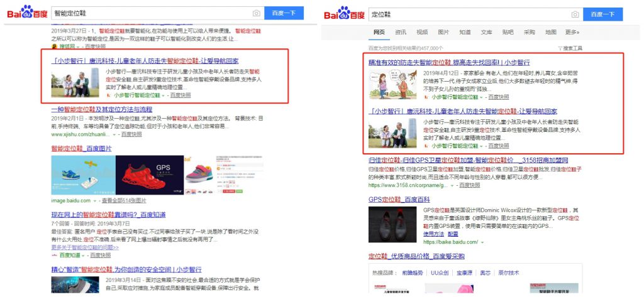Screen dimensions: 644x297
Task: Open GPS定位鞋_百度百科 result
Action: [399, 200]
